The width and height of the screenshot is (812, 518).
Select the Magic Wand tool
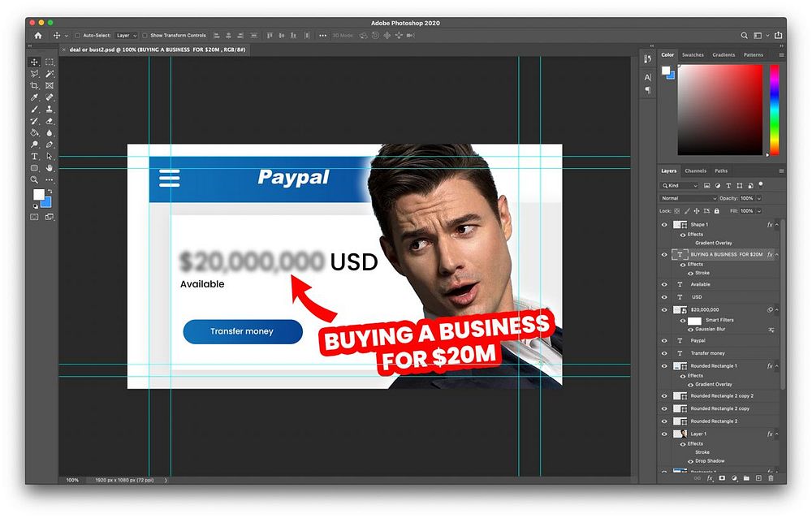(x=50, y=74)
